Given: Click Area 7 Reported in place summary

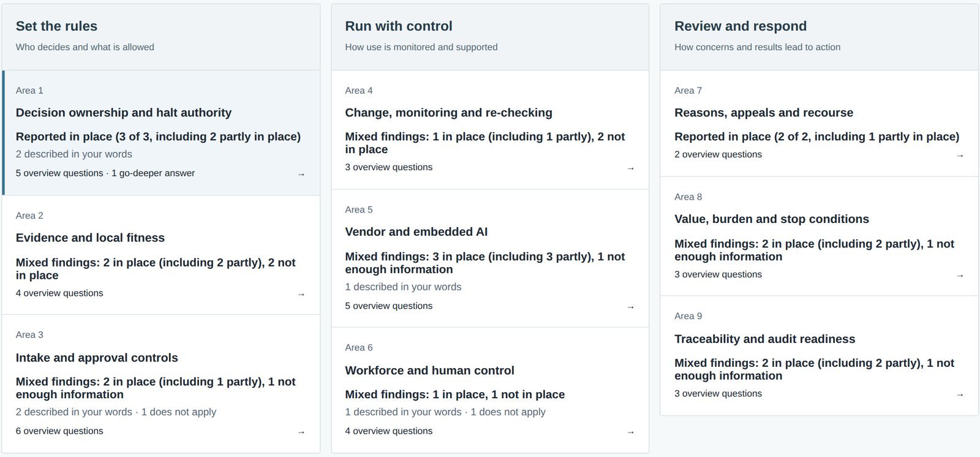Looking at the screenshot, I should pyautogui.click(x=816, y=137).
